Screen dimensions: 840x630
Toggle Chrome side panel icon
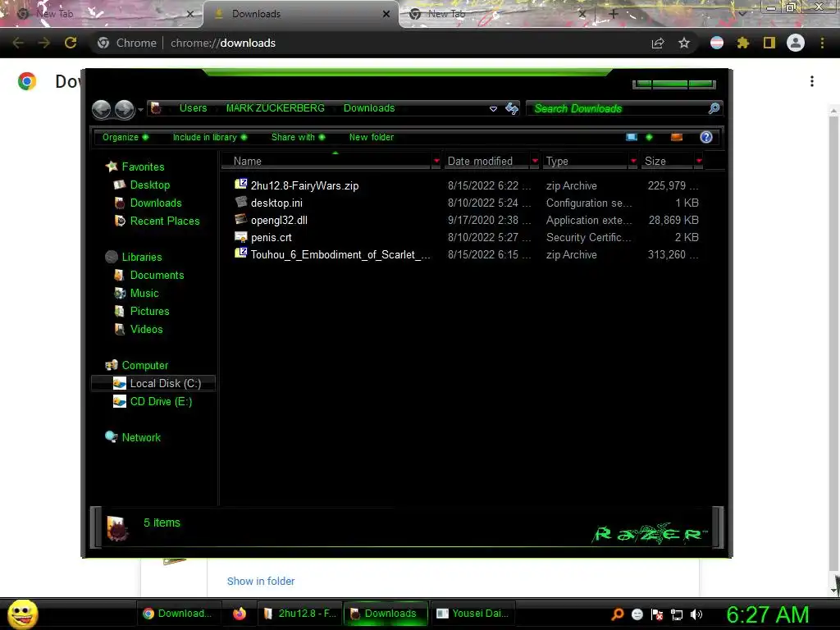pos(769,43)
